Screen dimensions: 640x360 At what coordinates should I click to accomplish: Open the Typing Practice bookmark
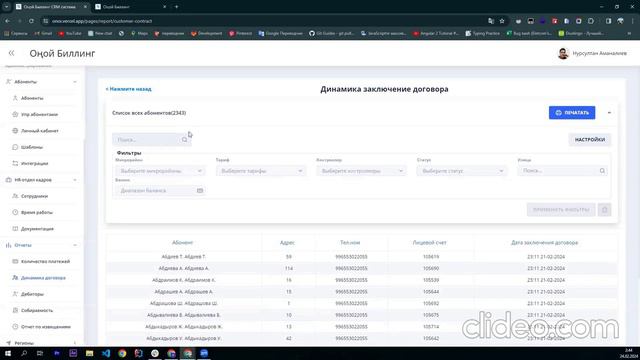[482, 33]
